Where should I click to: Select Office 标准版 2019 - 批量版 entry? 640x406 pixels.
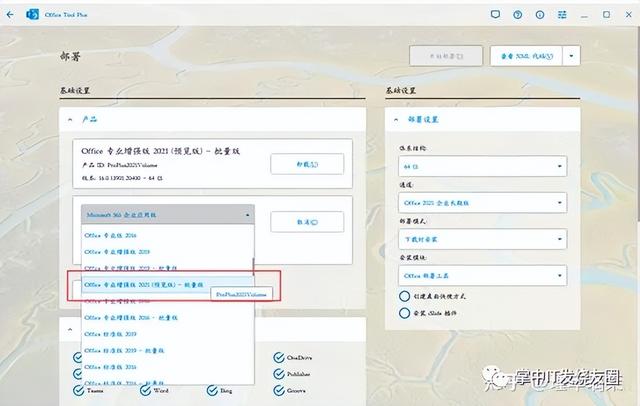[168, 351]
